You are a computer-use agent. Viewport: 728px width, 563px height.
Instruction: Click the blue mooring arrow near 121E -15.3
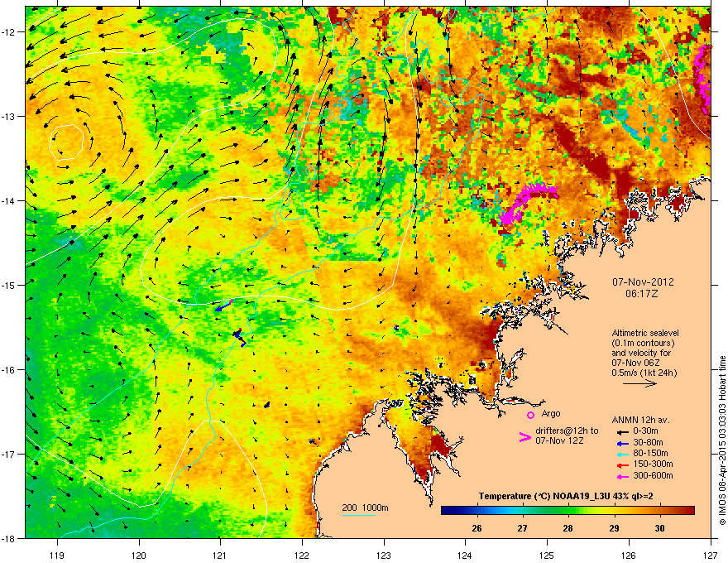223,306
